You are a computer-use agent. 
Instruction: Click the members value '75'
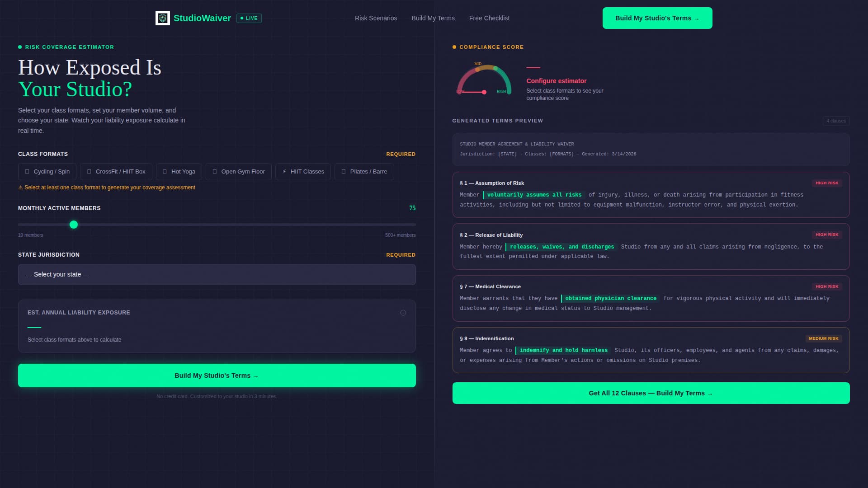click(x=412, y=208)
